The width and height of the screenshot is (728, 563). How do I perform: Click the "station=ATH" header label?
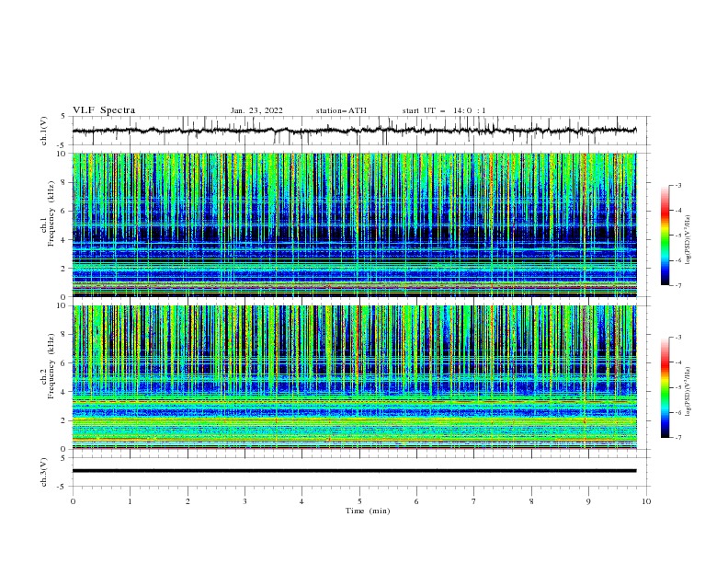(341, 110)
